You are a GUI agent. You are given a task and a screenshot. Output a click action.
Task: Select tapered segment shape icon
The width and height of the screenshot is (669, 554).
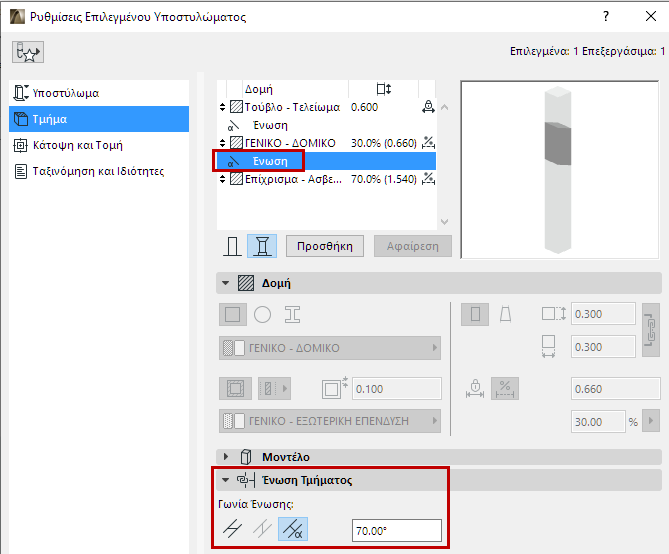[x=506, y=315]
